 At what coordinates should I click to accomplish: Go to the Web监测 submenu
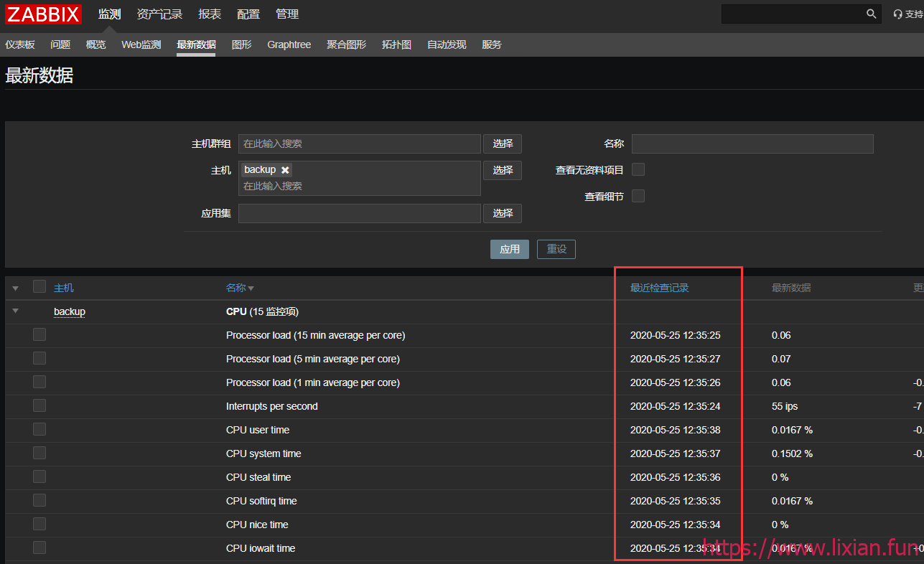pos(141,44)
